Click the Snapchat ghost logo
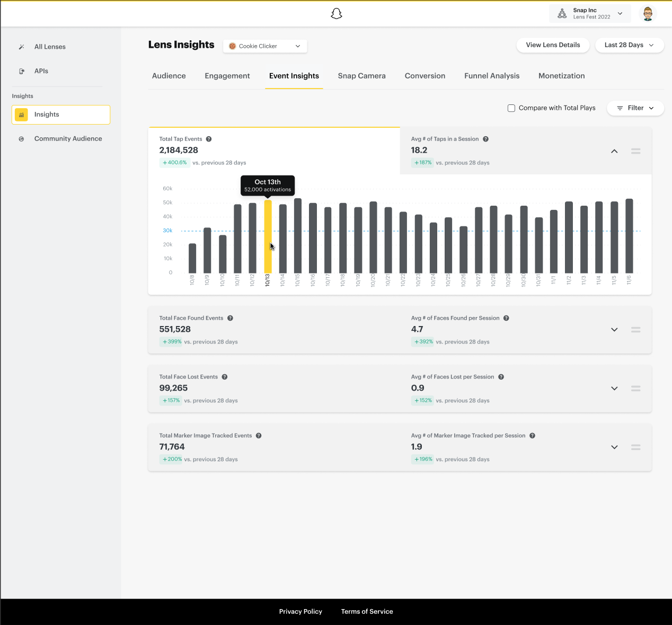 click(336, 14)
